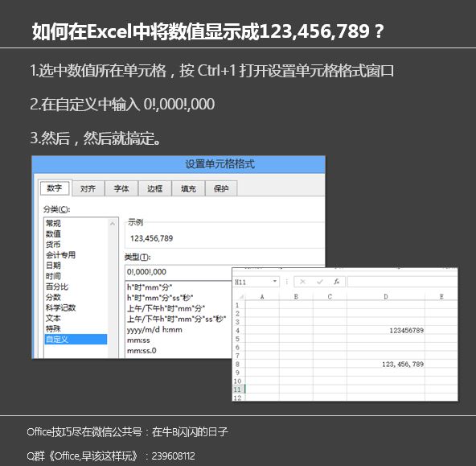Pick the 时间 category
The image size is (476, 466).
76,276
